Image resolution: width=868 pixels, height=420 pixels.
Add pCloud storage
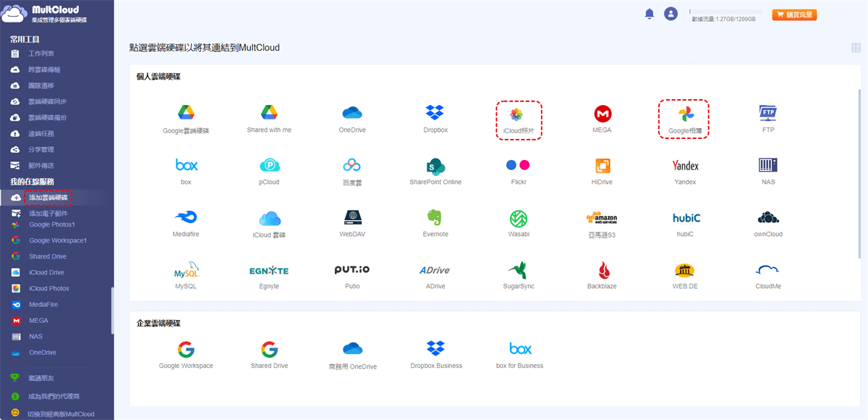pos(269,165)
